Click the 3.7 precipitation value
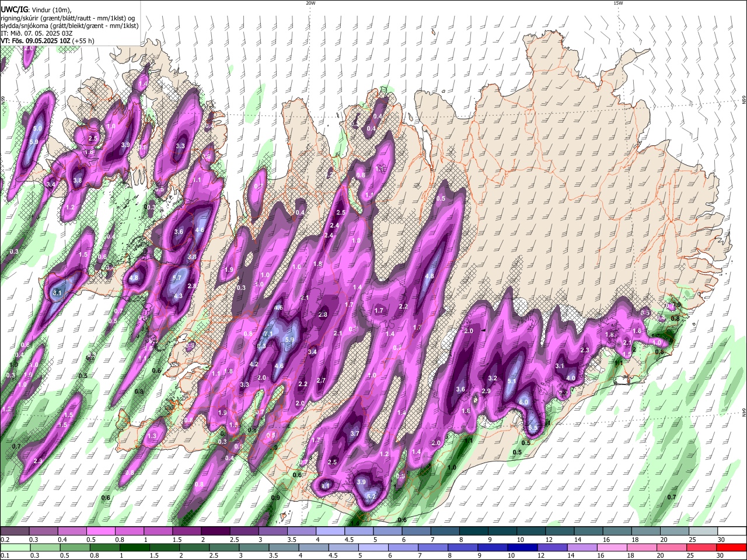Viewport: 747px width, 560px height. (x=354, y=433)
